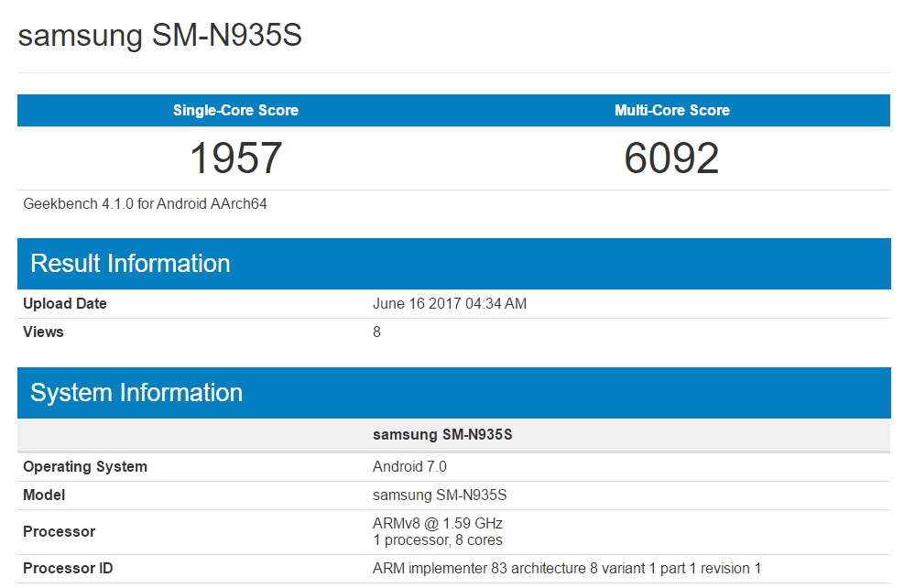Click the Result Information section header
Viewport: 904px width, 588px height.
[453, 264]
